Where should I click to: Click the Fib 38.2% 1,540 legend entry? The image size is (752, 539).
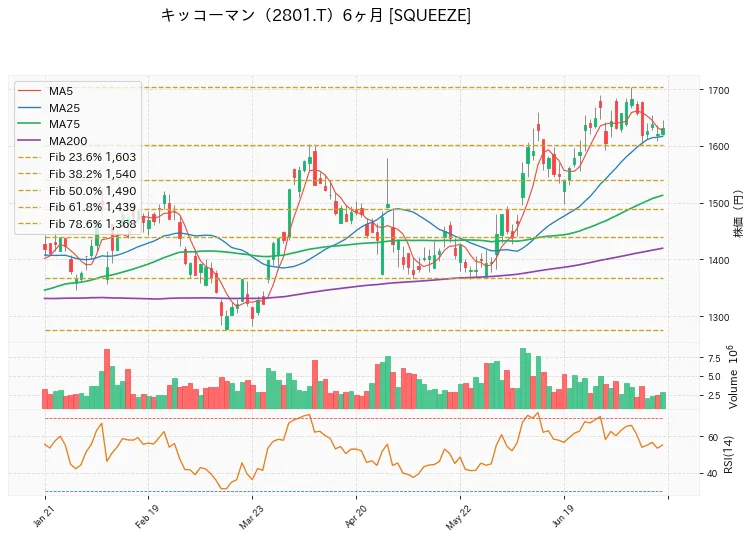(x=77, y=174)
